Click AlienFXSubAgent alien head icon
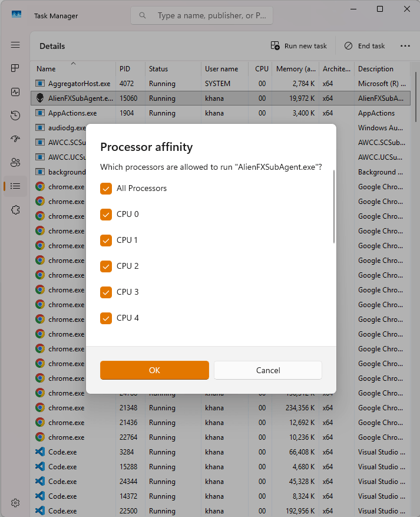This screenshot has width=420, height=517. pos(40,98)
